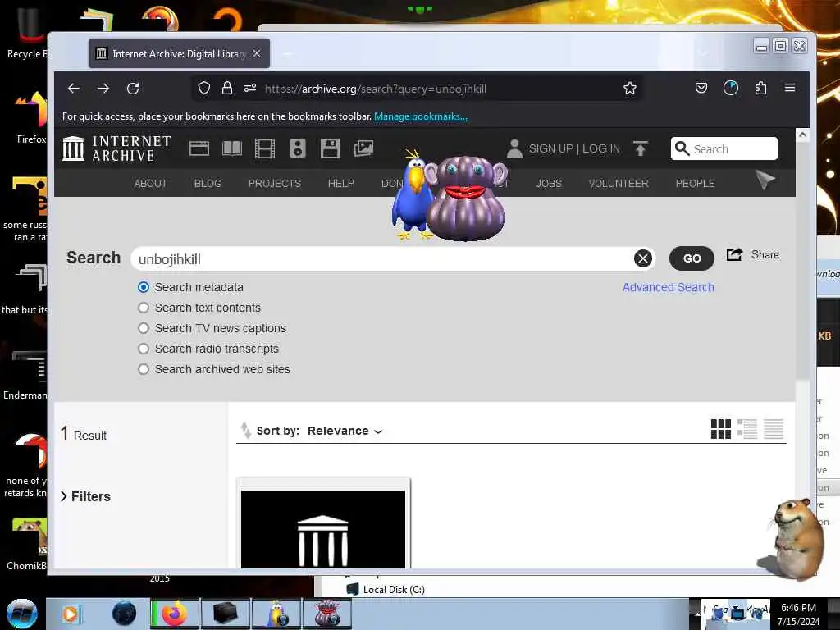Click the top-right Search box
The height and width of the screenshot is (630, 840).
724,148
